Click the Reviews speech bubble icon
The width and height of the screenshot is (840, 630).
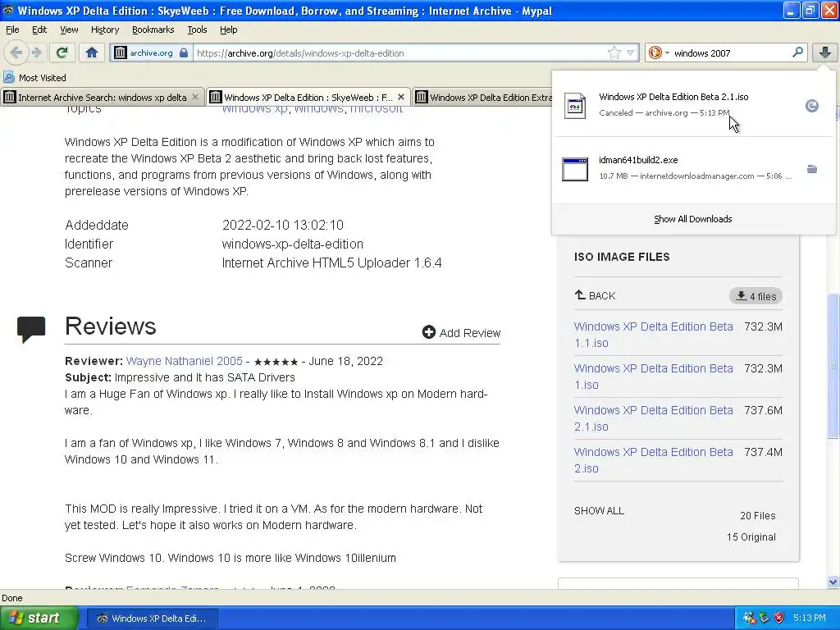click(31, 330)
